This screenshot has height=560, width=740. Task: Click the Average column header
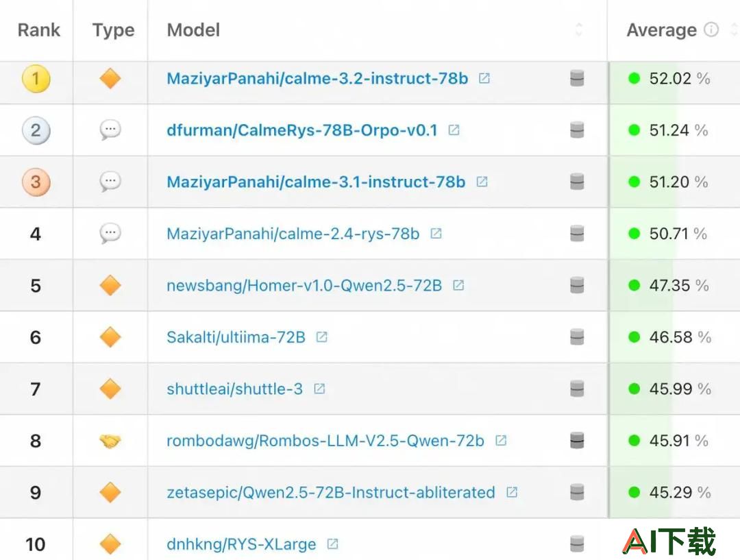pos(662,30)
